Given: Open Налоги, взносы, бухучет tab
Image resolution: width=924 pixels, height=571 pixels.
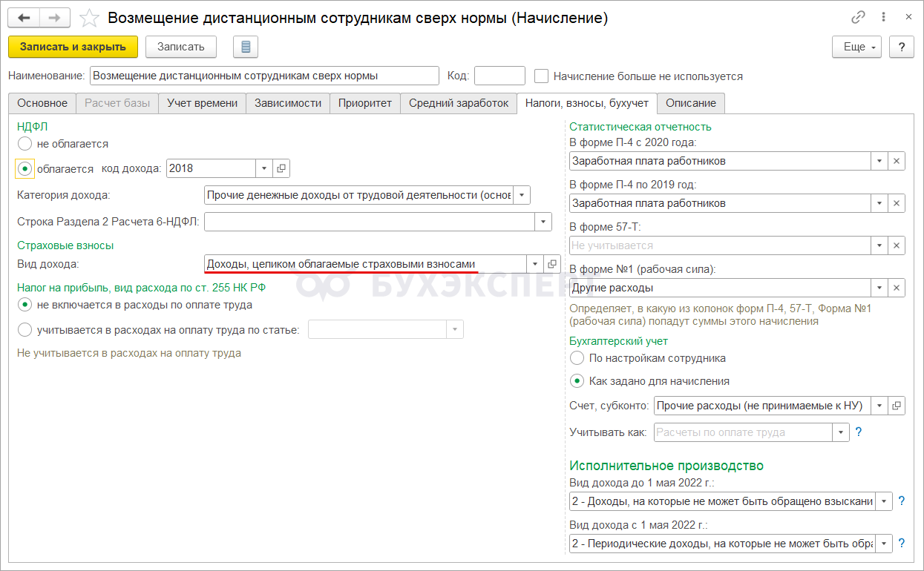Looking at the screenshot, I should [x=587, y=103].
